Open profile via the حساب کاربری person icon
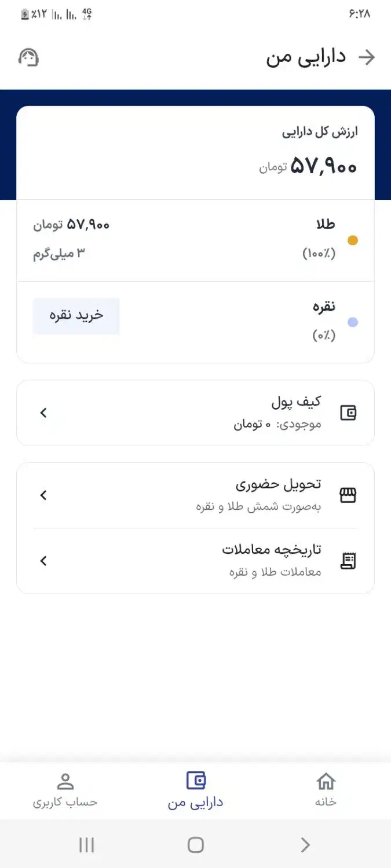Viewport: 391px width, 868px height. 65,781
